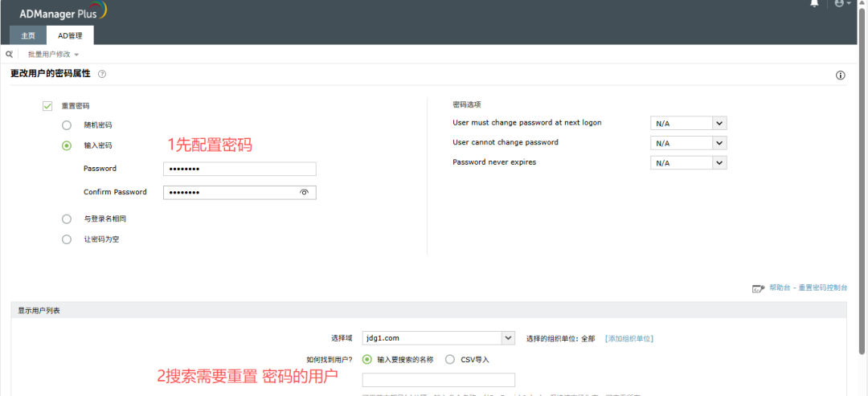Open the notifications bell icon
Image resolution: width=868 pixels, height=396 pixels.
click(x=814, y=3)
